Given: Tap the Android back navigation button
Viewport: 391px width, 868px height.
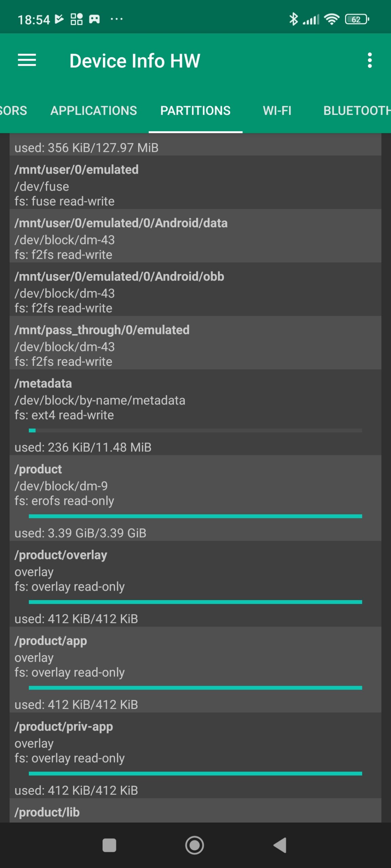Looking at the screenshot, I should pos(280,845).
